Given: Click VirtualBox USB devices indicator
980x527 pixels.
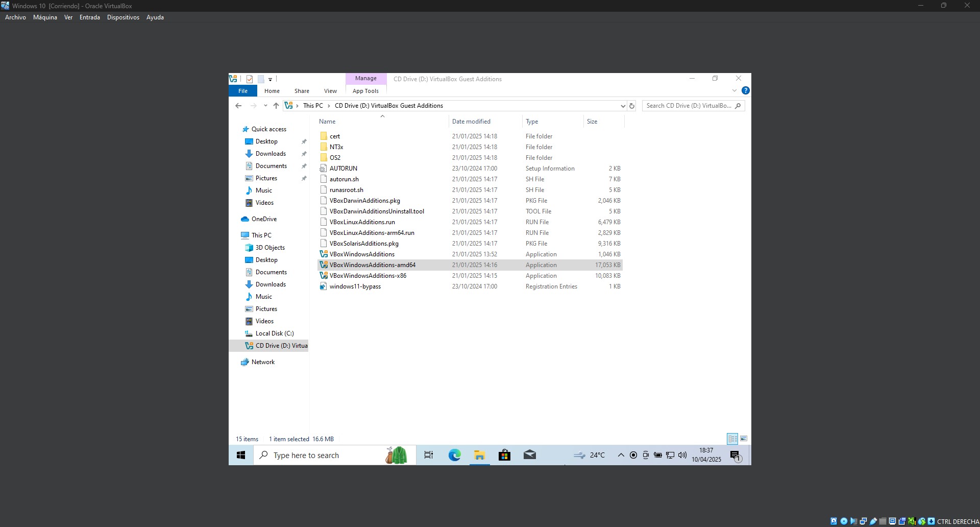Looking at the screenshot, I should tap(873, 521).
